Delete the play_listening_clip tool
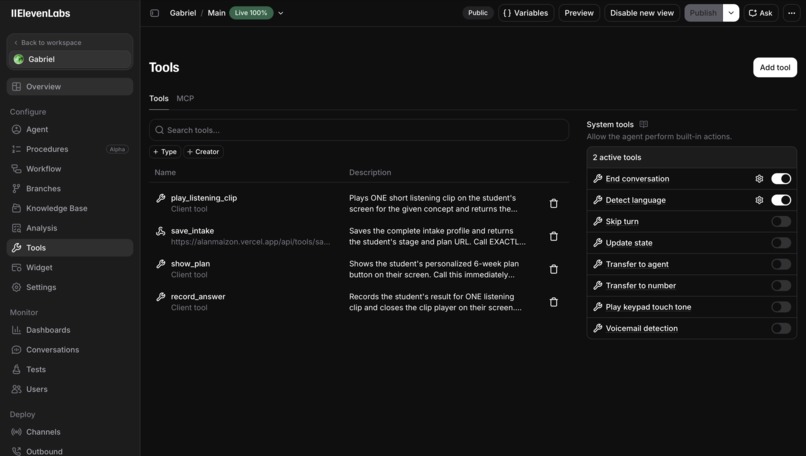 (554, 204)
